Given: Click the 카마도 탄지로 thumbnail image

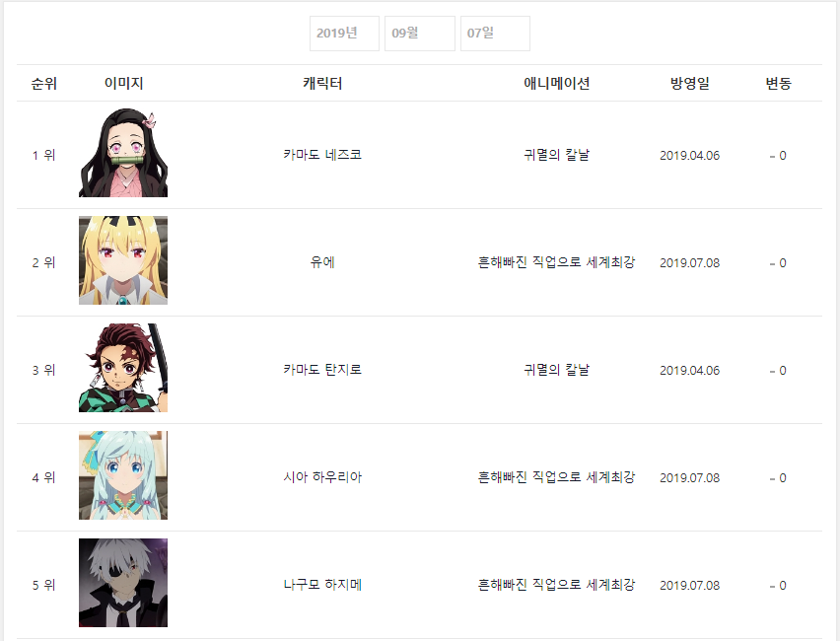Looking at the screenshot, I should click(x=123, y=368).
